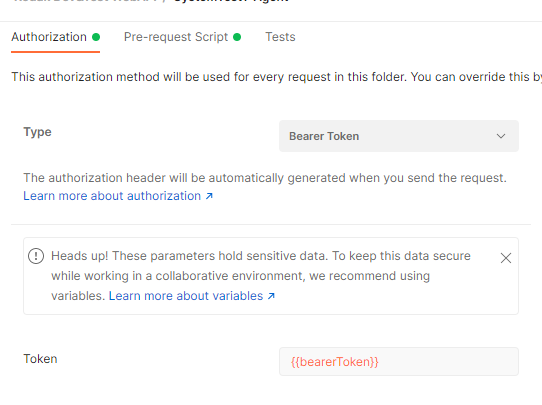Click the Token label
This screenshot has height=405, width=542.
[40, 359]
